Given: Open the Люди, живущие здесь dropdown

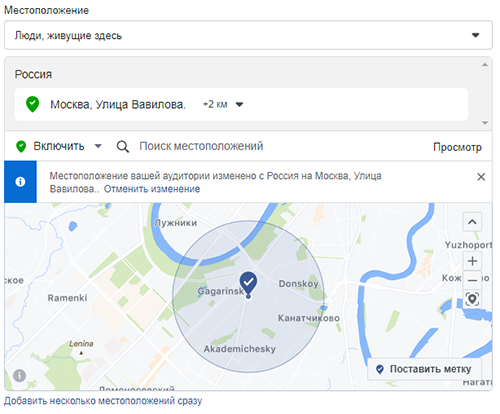Looking at the screenshot, I should point(248,35).
